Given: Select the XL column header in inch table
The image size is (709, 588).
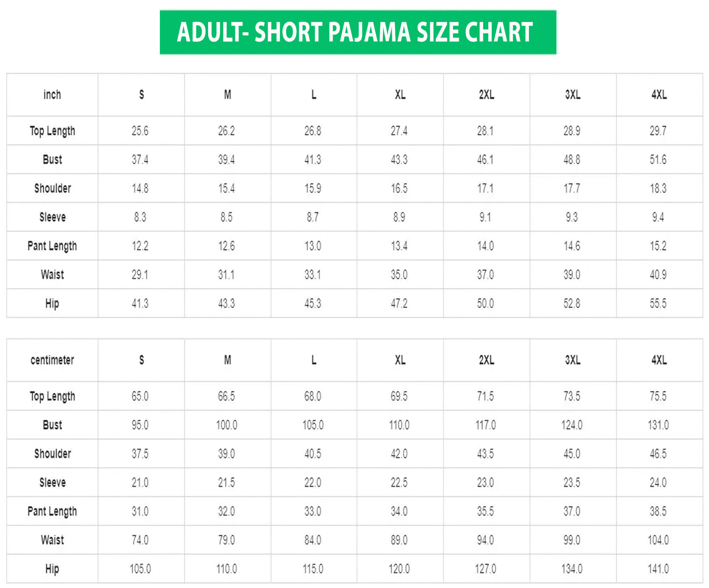Looking at the screenshot, I should [400, 95].
